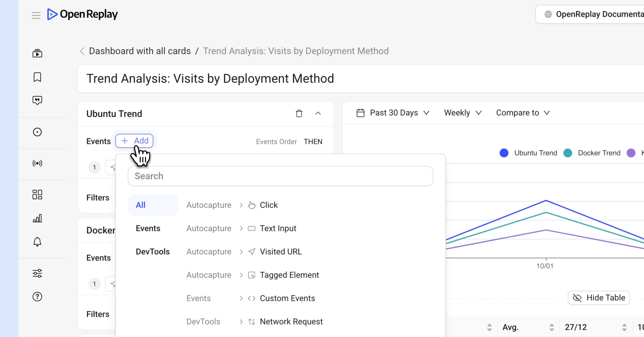Open session replays from sidebar
Viewport: 644px width, 337px height.
pos(37,53)
